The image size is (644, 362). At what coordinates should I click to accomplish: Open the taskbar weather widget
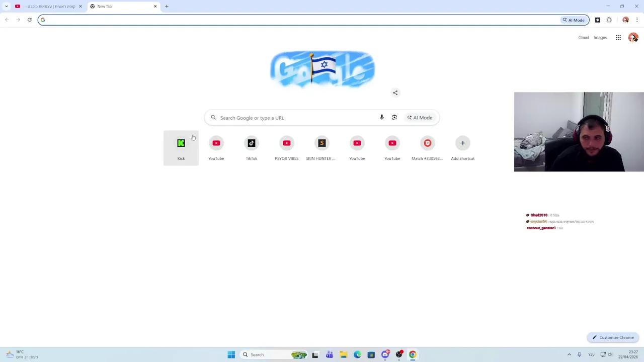coord(21,354)
